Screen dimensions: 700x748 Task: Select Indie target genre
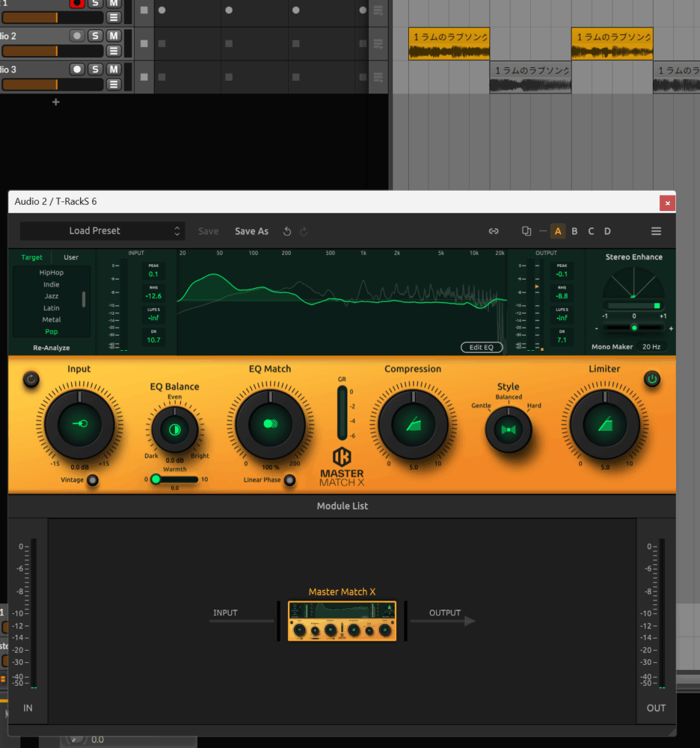[52, 284]
